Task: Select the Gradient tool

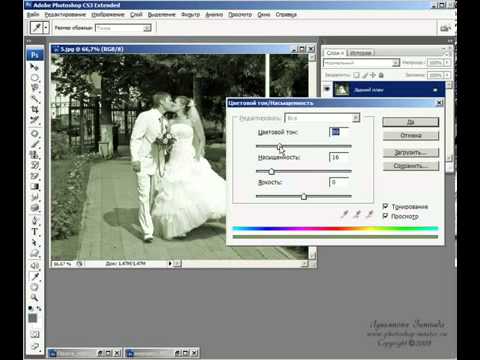Action: pyautogui.click(x=34, y=187)
